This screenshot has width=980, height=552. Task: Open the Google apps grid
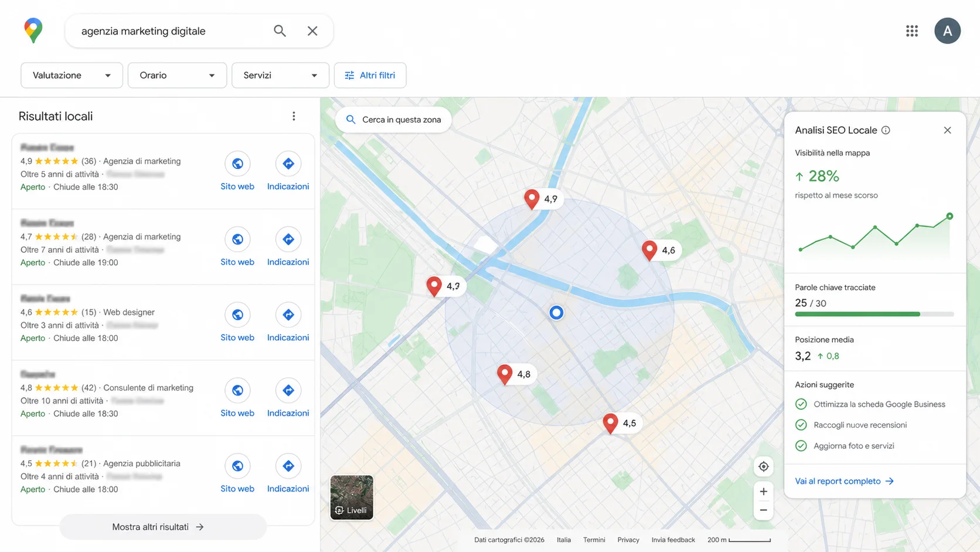pyautogui.click(x=911, y=31)
